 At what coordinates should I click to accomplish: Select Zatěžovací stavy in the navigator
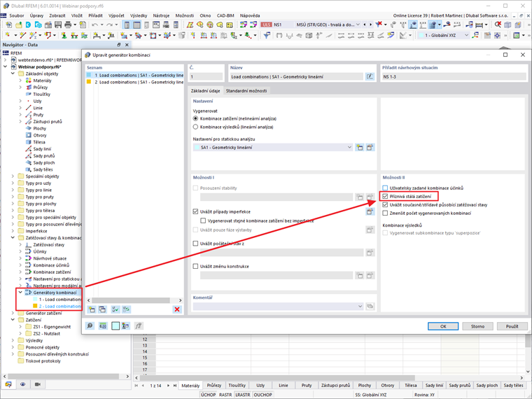(48, 244)
